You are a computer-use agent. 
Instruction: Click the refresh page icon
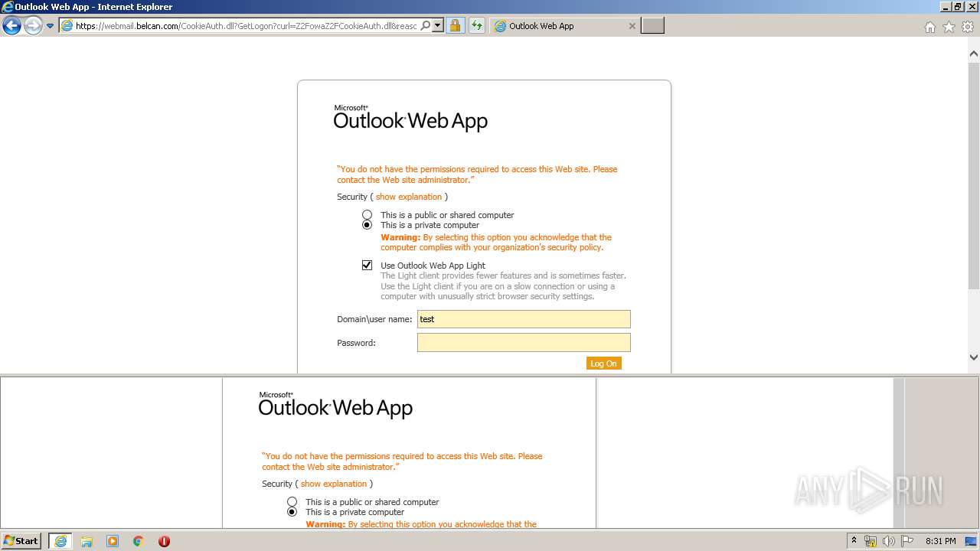[x=477, y=26]
